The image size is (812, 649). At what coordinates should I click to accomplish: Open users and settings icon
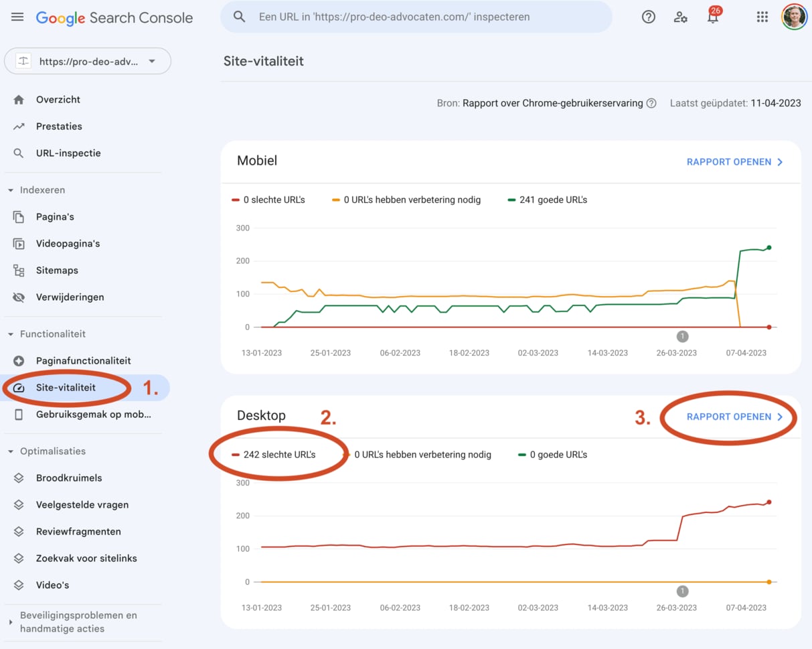681,17
